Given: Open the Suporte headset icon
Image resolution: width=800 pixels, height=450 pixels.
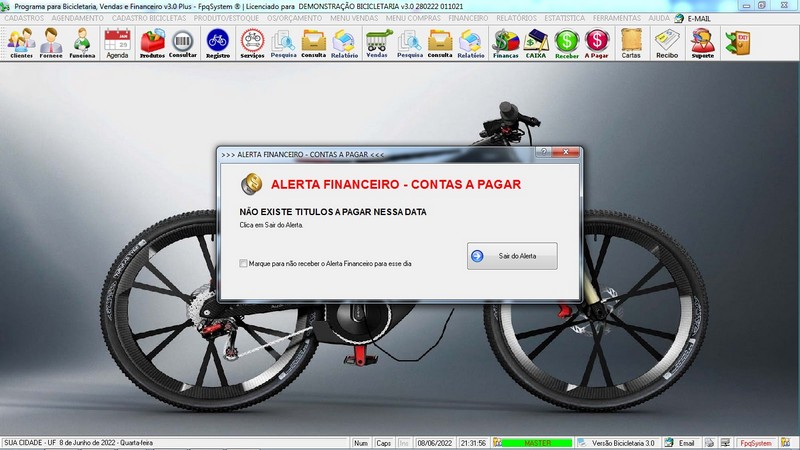Looking at the screenshot, I should click(703, 43).
